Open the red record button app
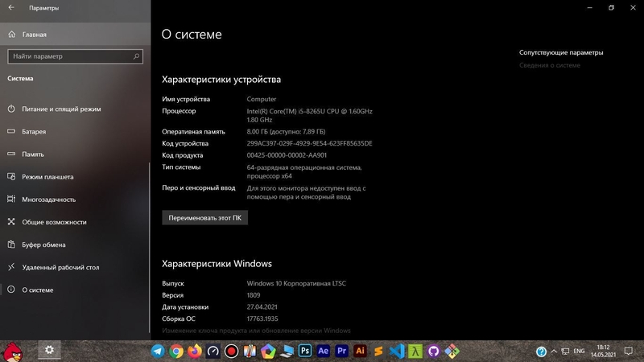The image size is (644, 362). click(x=231, y=351)
